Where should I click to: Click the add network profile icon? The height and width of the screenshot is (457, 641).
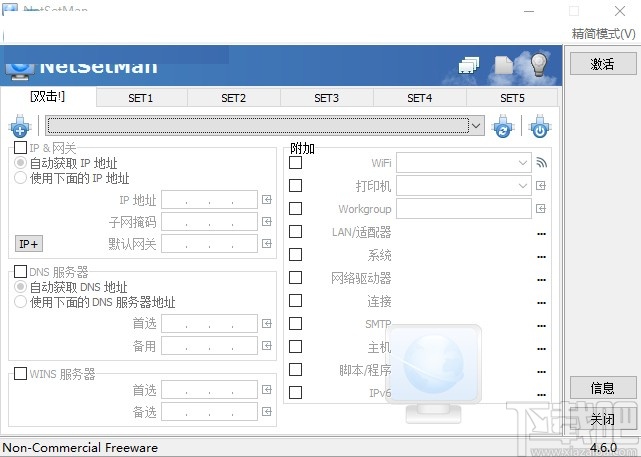tap(20, 126)
